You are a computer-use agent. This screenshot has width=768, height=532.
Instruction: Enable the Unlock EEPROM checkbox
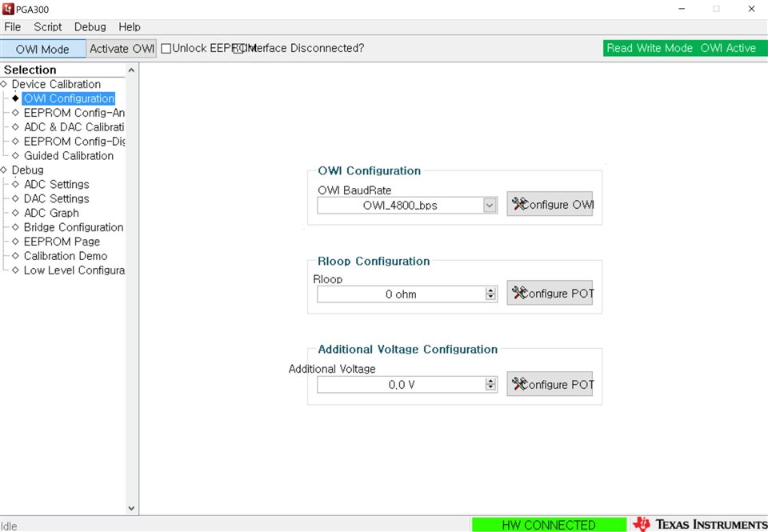click(166, 49)
